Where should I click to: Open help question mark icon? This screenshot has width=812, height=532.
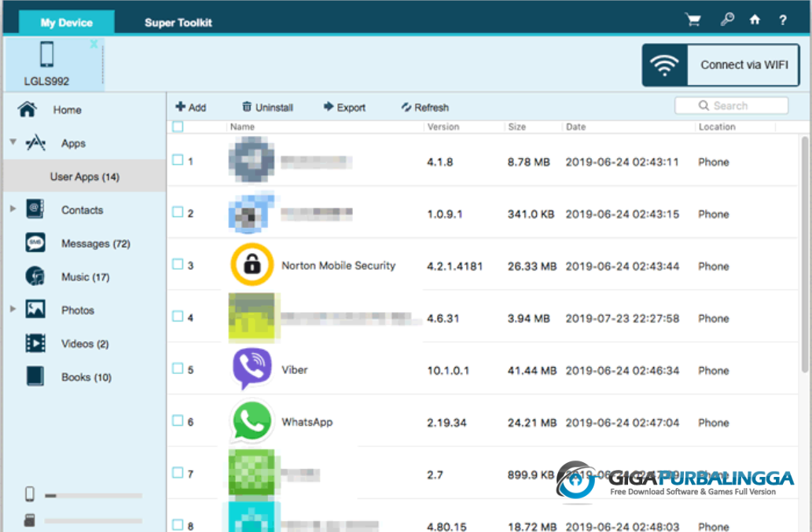(x=782, y=20)
